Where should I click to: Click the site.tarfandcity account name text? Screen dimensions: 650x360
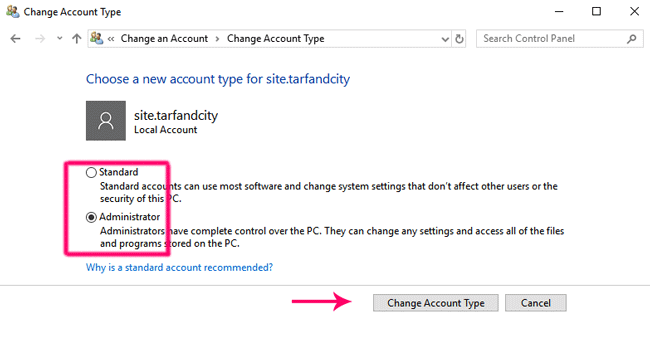point(176,115)
